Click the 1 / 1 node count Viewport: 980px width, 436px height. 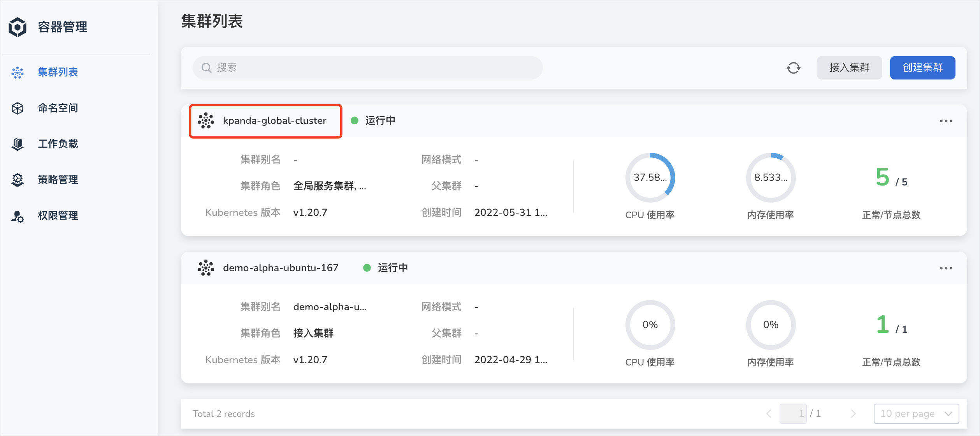(891, 325)
